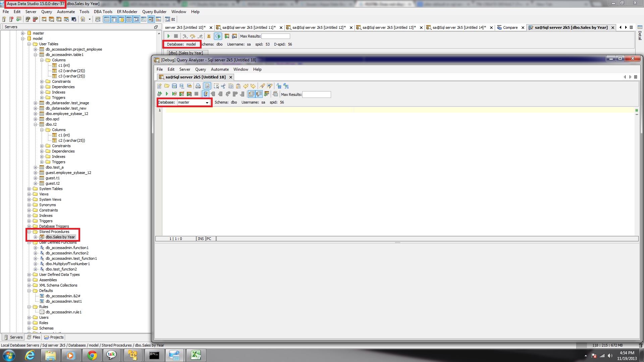The image size is (644, 362).
Task: Collapse the dbo.t2 table node
Action: [36, 124]
